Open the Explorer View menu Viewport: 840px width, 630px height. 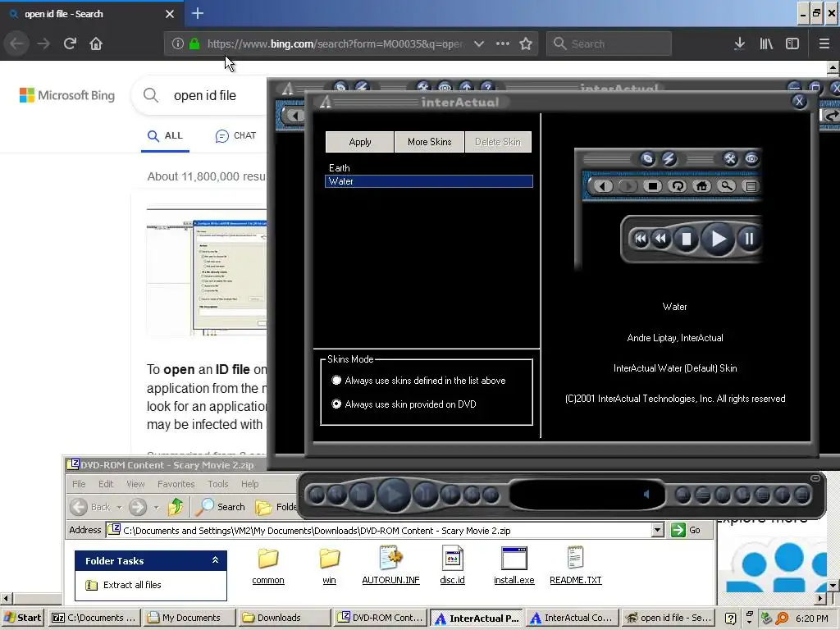tap(135, 484)
